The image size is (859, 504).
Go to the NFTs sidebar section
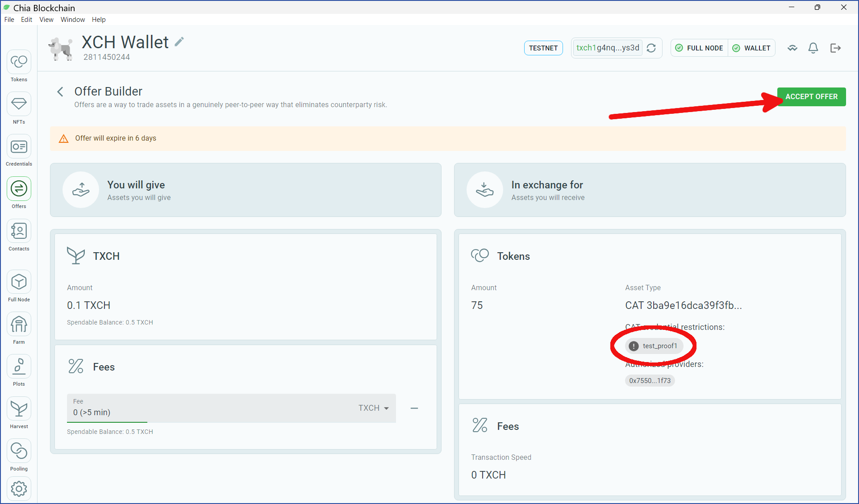(x=19, y=108)
